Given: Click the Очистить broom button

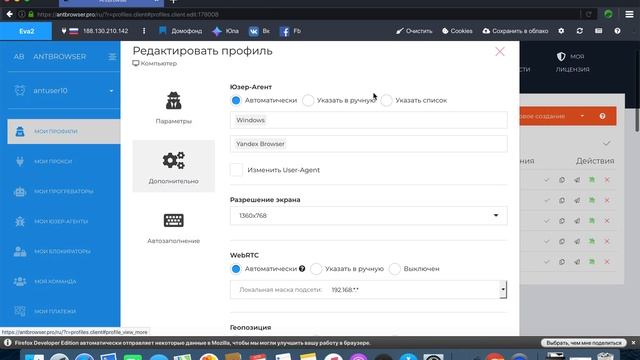Looking at the screenshot, I should [414, 31].
